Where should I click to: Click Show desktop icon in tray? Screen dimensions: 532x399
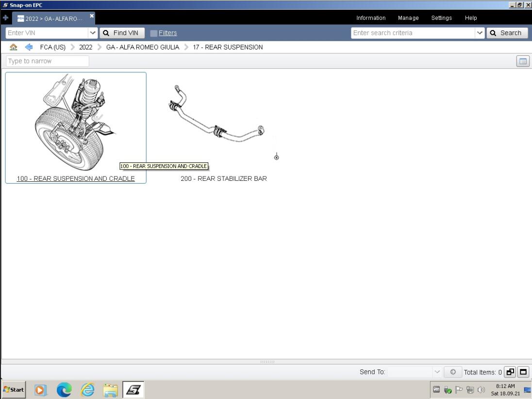[x=528, y=390]
